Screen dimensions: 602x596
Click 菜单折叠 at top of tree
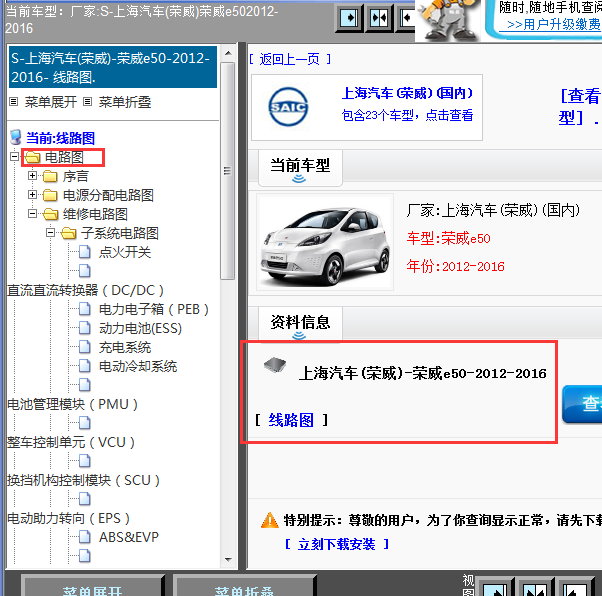point(125,102)
